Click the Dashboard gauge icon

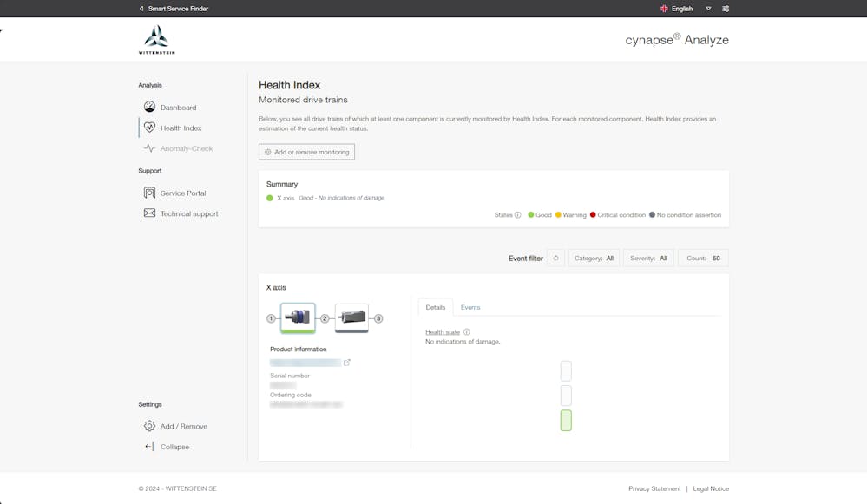[x=149, y=107]
